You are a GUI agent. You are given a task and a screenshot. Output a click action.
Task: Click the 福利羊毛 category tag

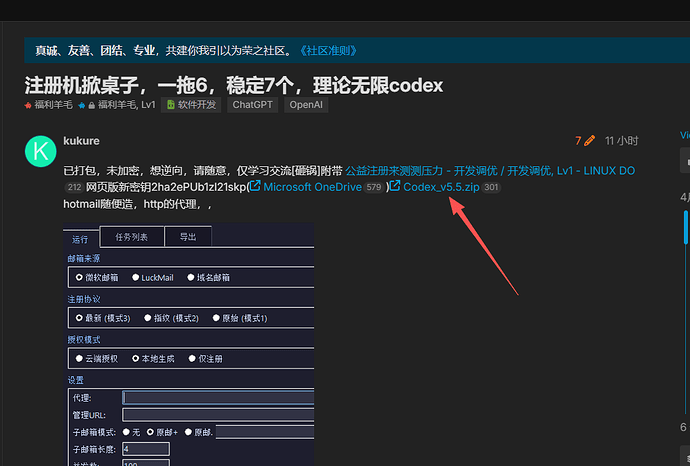49,105
